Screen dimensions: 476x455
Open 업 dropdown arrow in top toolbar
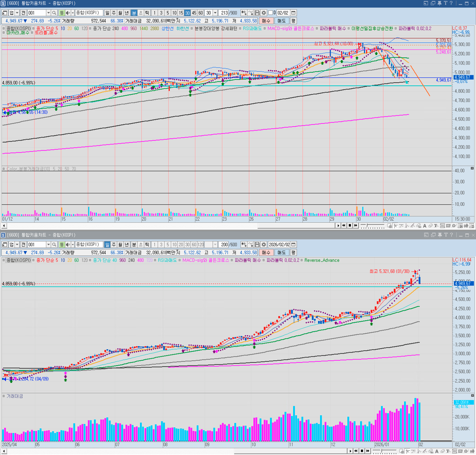[x=17, y=13]
